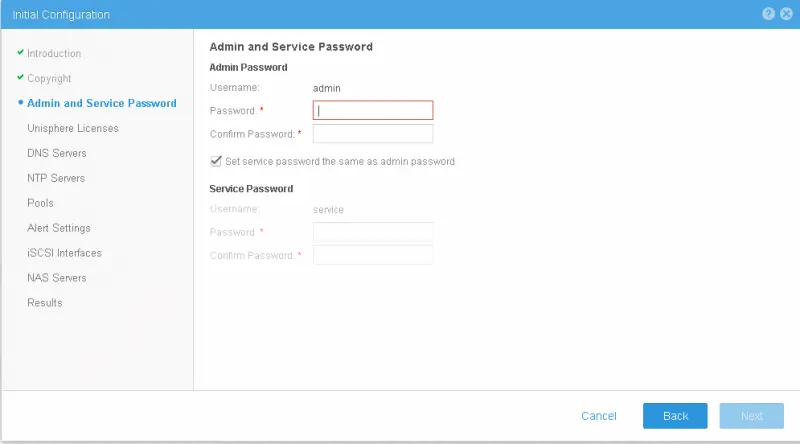Focus the admin Password field
This screenshot has height=444, width=800.
[373, 110]
